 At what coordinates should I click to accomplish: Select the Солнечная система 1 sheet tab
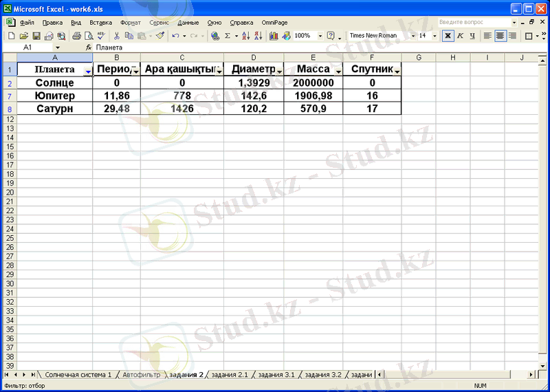pyautogui.click(x=78, y=375)
